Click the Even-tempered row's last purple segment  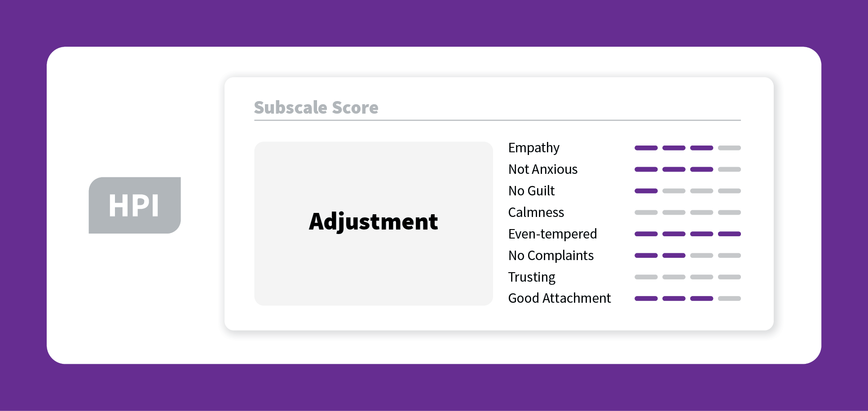click(x=729, y=234)
